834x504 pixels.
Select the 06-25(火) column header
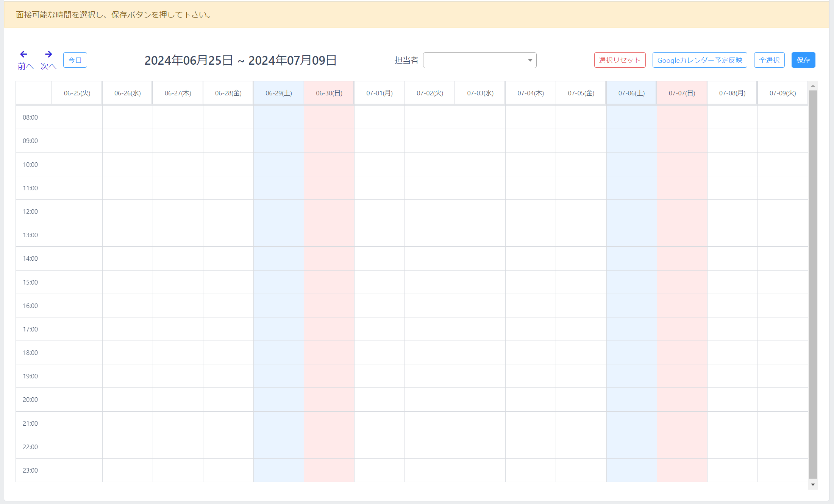[77, 93]
